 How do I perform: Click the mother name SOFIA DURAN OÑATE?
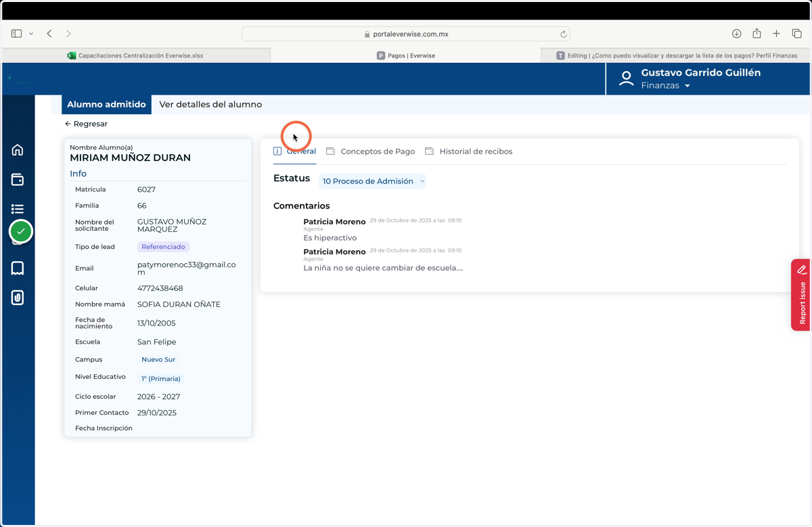tap(179, 304)
